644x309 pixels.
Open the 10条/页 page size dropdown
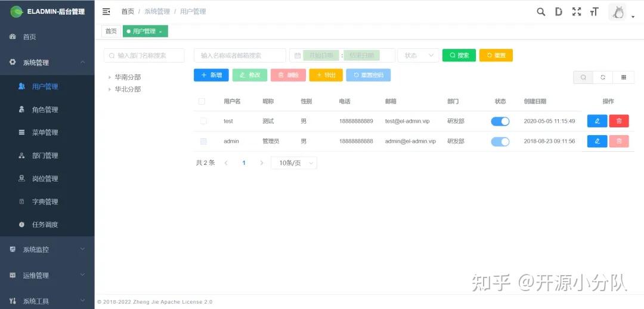click(293, 163)
